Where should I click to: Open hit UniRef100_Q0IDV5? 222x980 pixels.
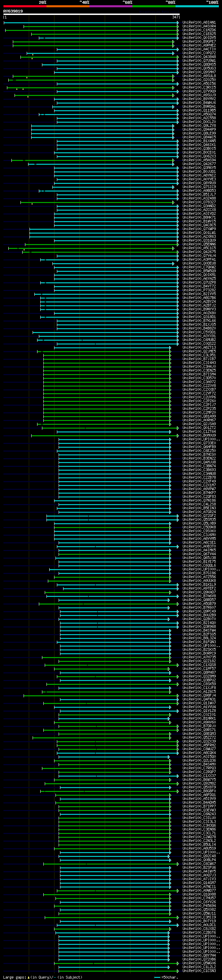[199, 38]
